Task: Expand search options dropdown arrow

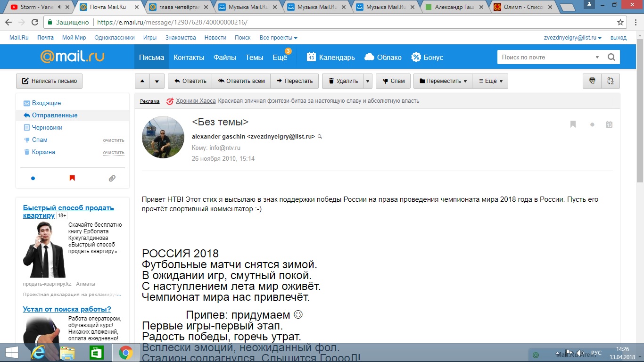Action: 597,57
